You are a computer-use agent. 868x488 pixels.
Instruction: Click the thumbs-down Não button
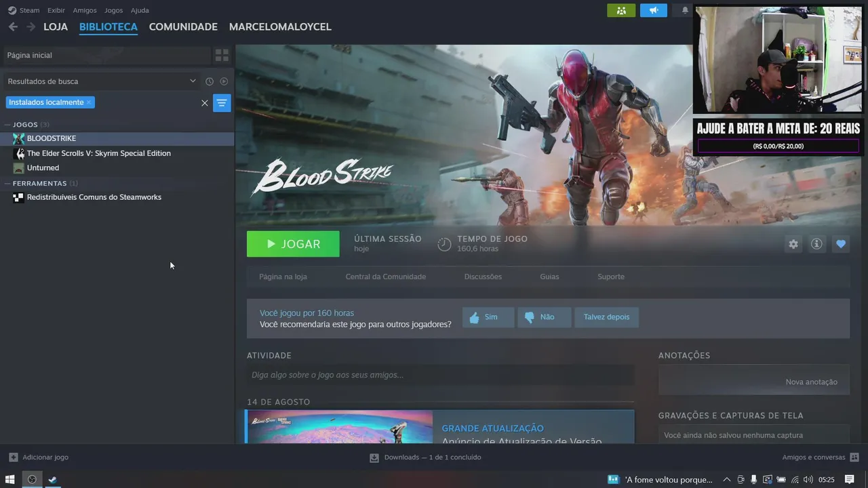tap(544, 317)
